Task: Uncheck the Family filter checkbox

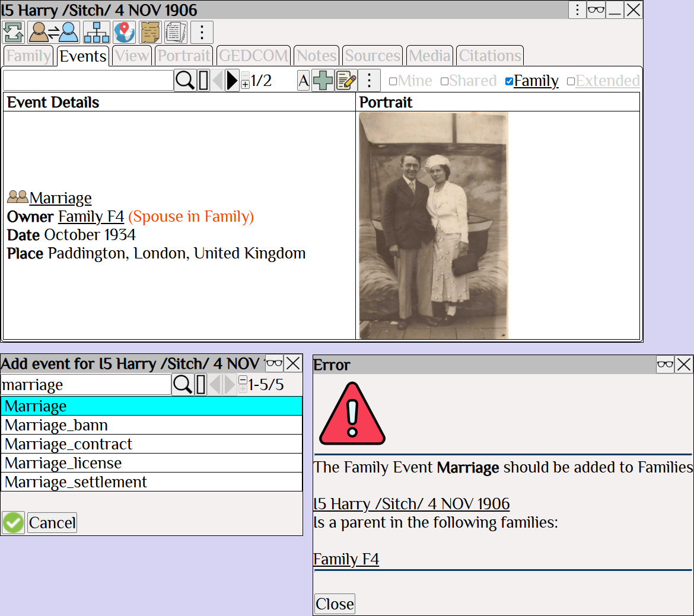Action: [509, 81]
